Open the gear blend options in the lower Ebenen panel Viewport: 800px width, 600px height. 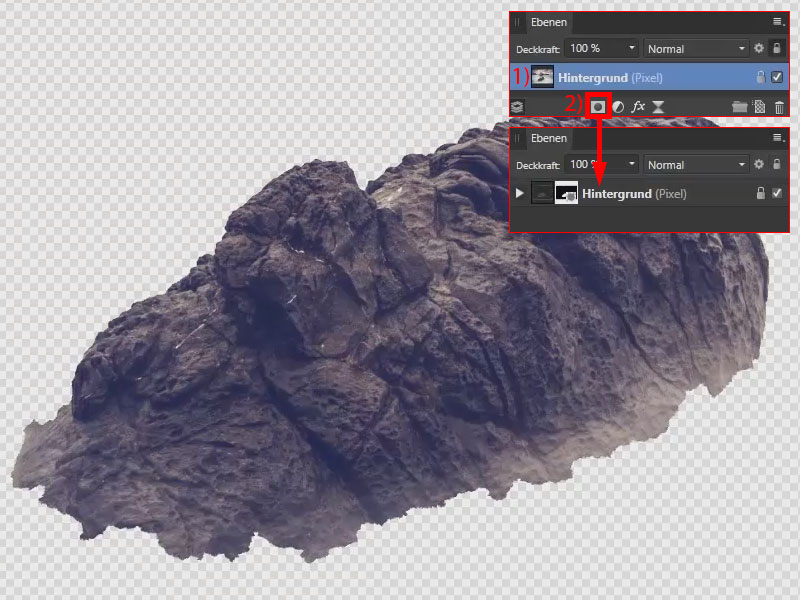[759, 164]
